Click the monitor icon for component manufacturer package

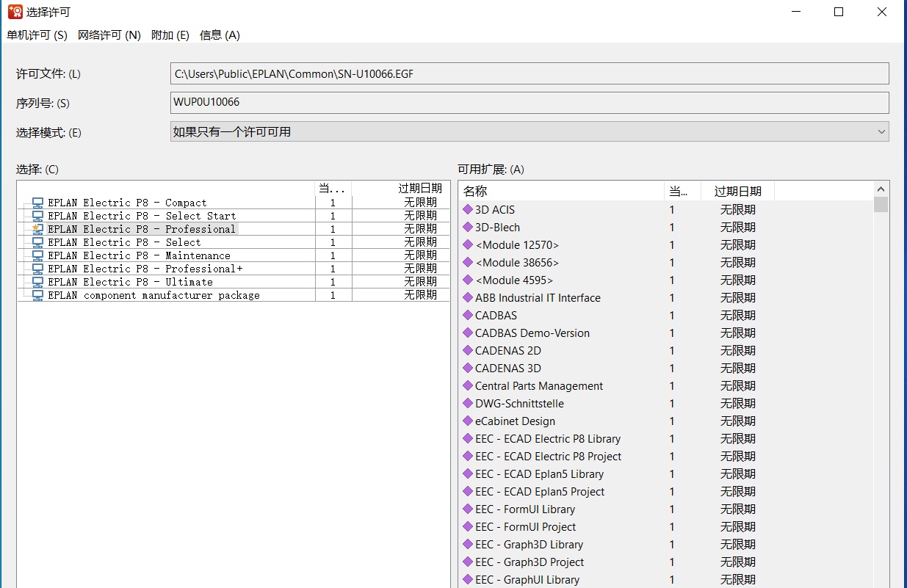(37, 295)
